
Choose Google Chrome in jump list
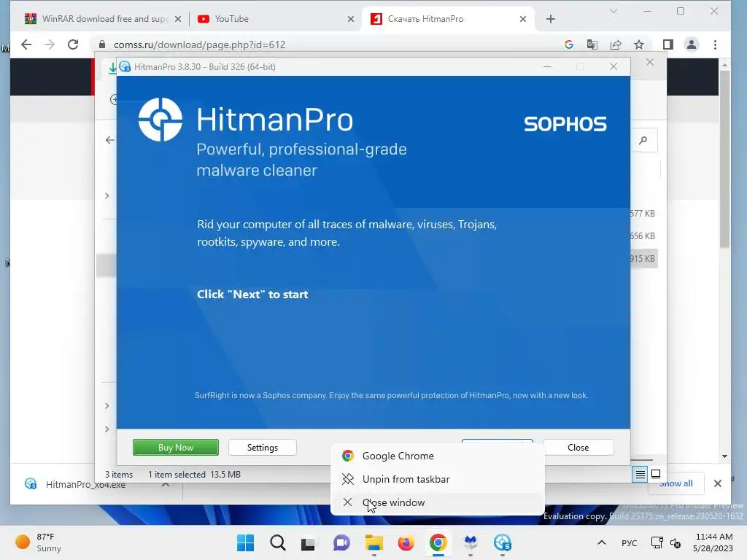coord(438,456)
